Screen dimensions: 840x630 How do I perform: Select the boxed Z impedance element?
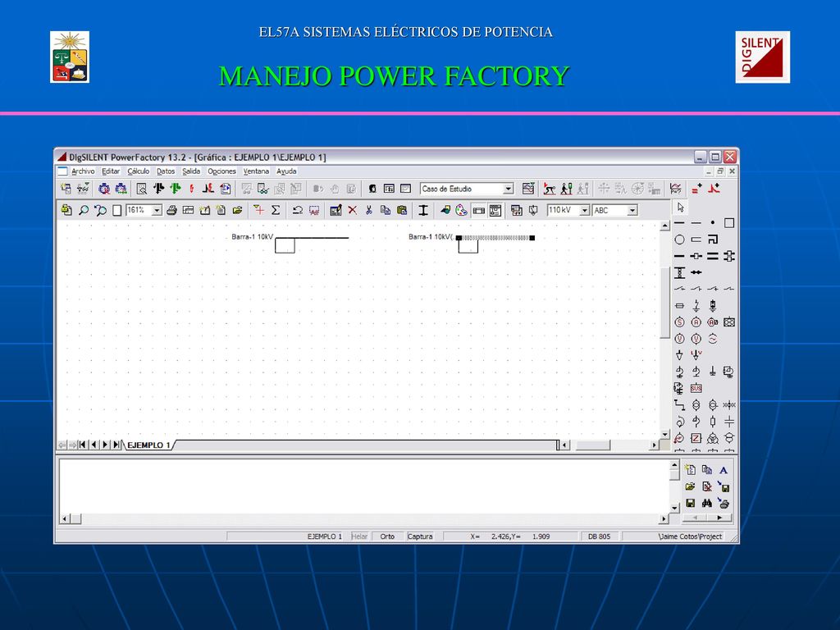(696, 438)
